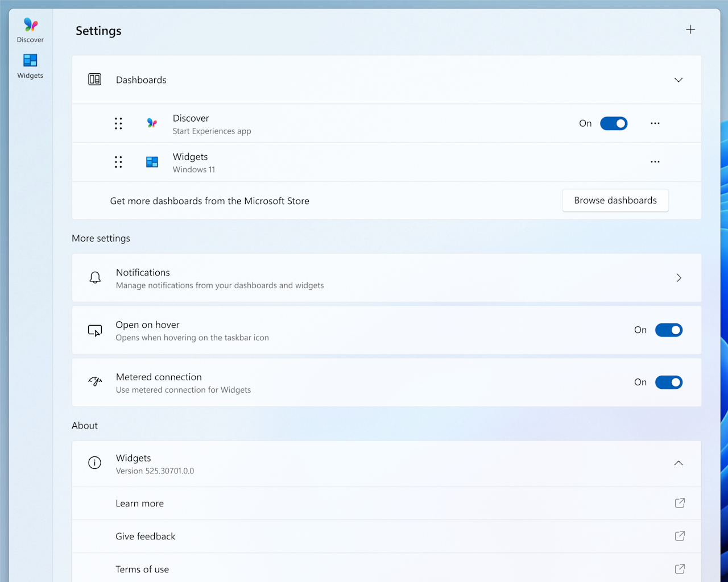Collapse the Dashboards section chevron
The width and height of the screenshot is (728, 582).
pyautogui.click(x=679, y=80)
